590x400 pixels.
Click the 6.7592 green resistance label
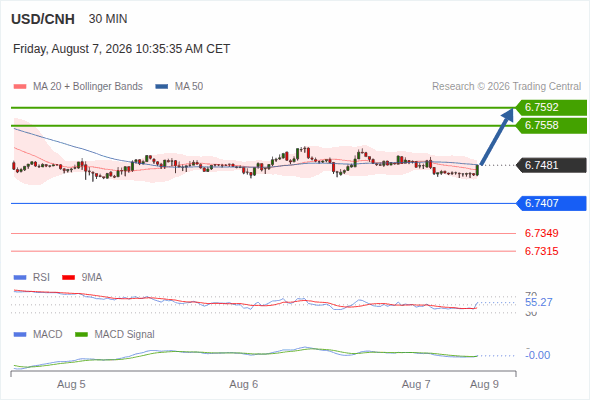(551, 108)
